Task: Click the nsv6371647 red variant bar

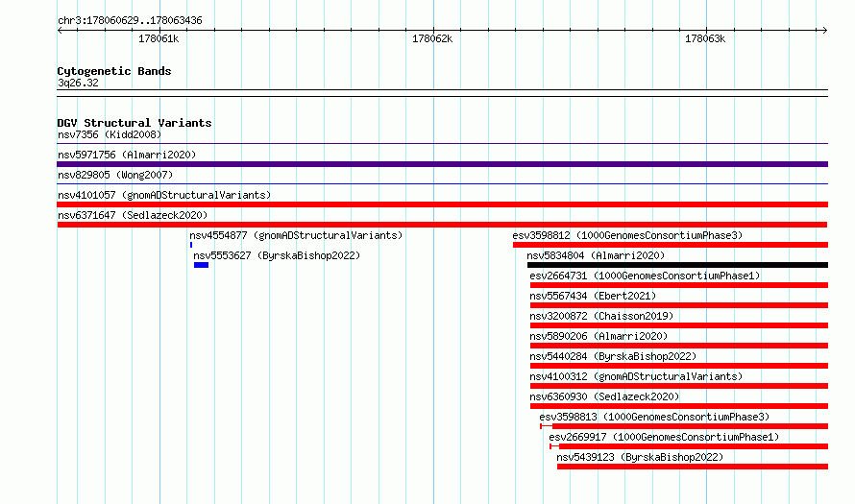Action: 442,225
